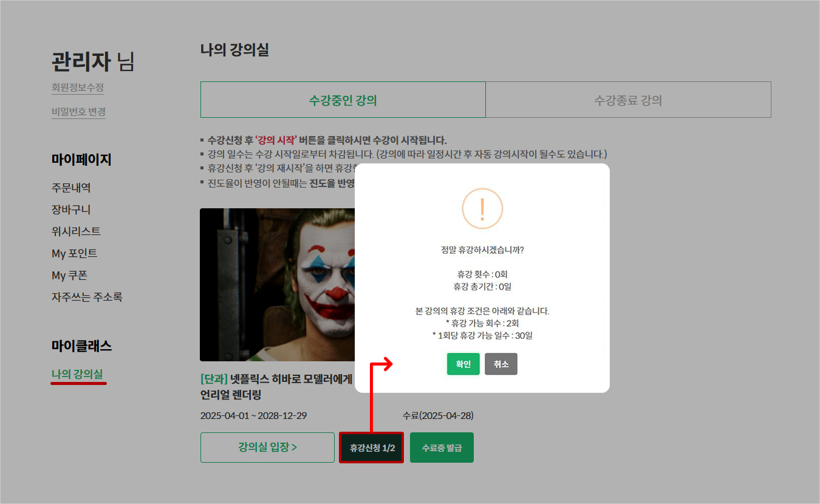Click the 수료증 발급 button
Viewport: 820px width, 504px height.
(442, 448)
